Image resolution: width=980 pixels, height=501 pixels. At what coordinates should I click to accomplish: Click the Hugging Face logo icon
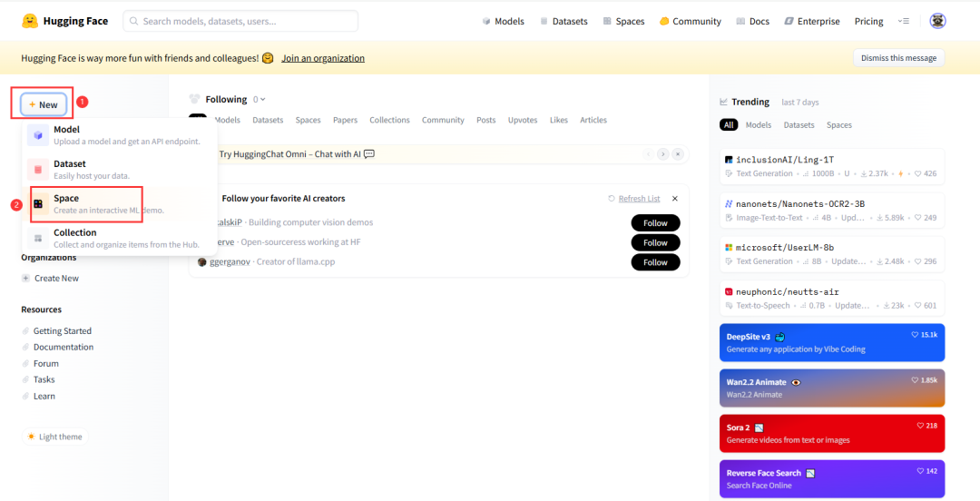(30, 21)
